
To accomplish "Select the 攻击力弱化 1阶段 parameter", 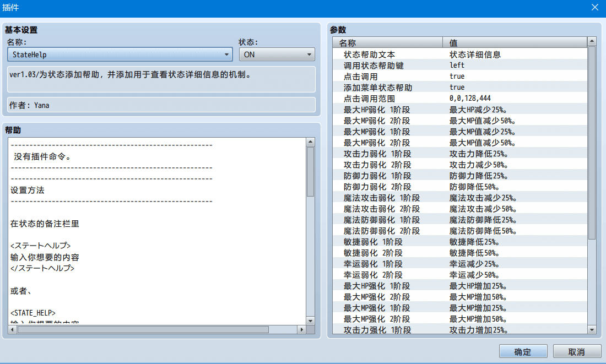I will [x=459, y=154].
